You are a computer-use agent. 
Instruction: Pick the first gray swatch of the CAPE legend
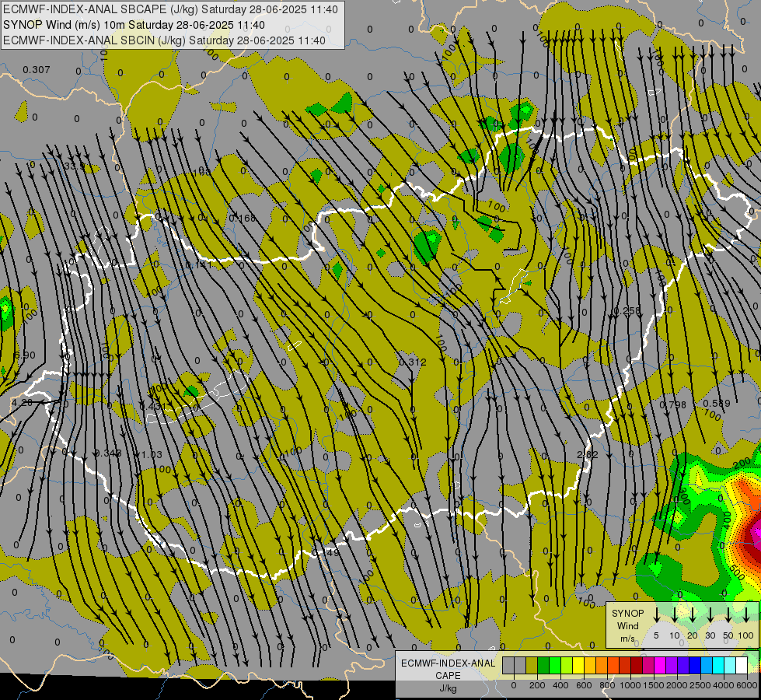(x=508, y=665)
